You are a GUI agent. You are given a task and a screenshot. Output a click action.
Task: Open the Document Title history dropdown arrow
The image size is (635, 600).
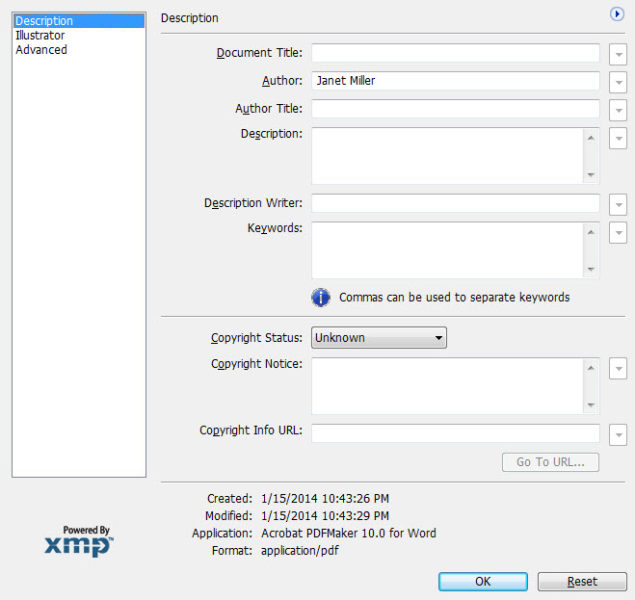618,54
